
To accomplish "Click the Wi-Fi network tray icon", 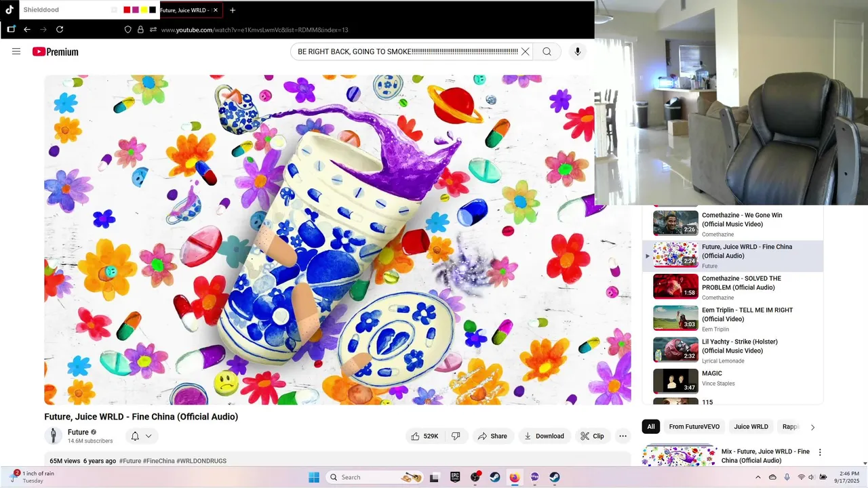I will tap(801, 477).
